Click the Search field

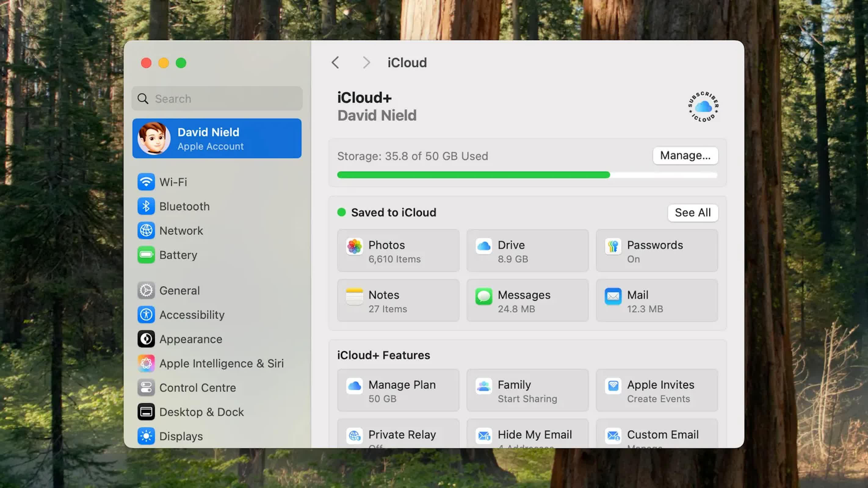(x=217, y=99)
